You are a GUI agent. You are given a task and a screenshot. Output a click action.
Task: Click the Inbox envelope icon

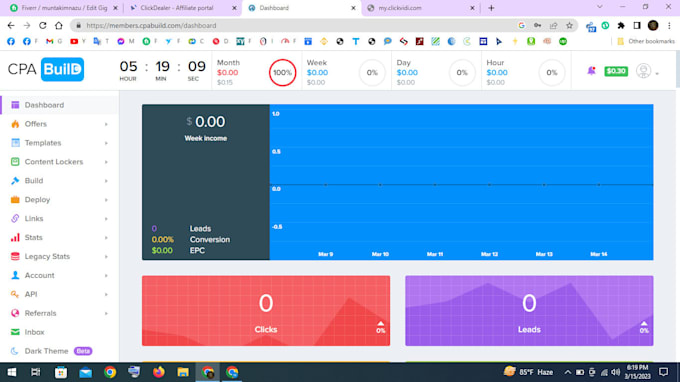coord(15,332)
